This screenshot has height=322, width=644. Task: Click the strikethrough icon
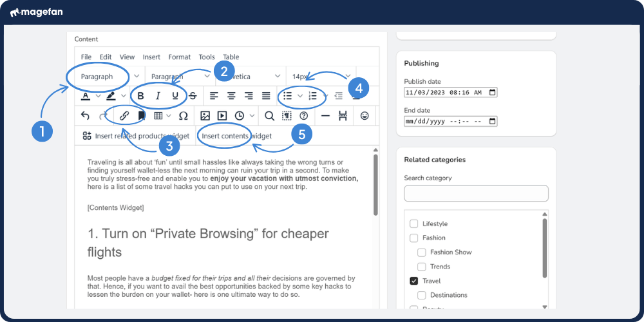(x=192, y=96)
